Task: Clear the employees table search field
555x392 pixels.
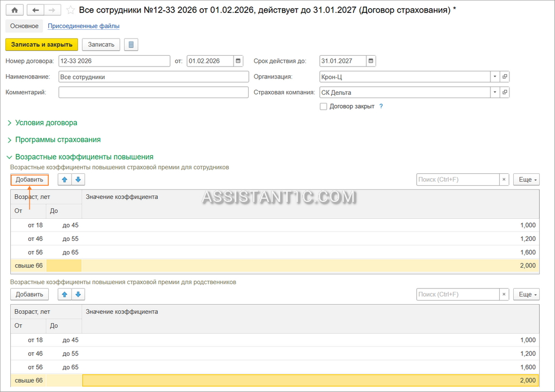Action: click(504, 180)
